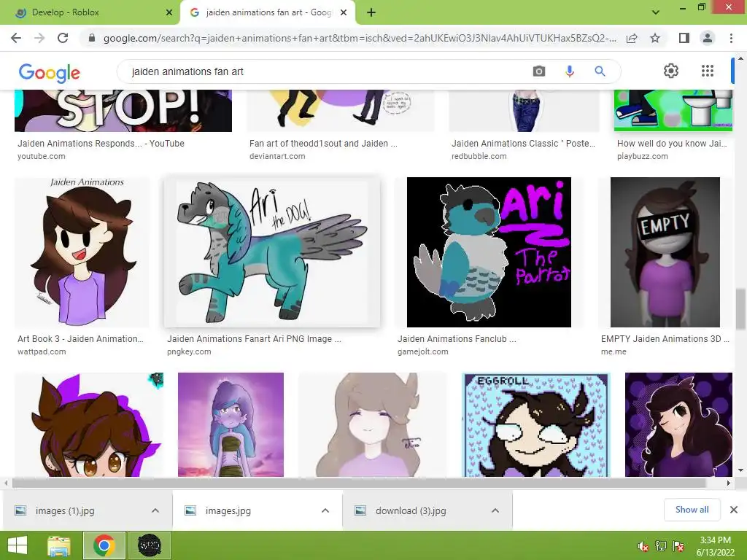Open Jaiden Animations Responds YouTube result
The width and height of the screenshot is (747, 560).
101,144
